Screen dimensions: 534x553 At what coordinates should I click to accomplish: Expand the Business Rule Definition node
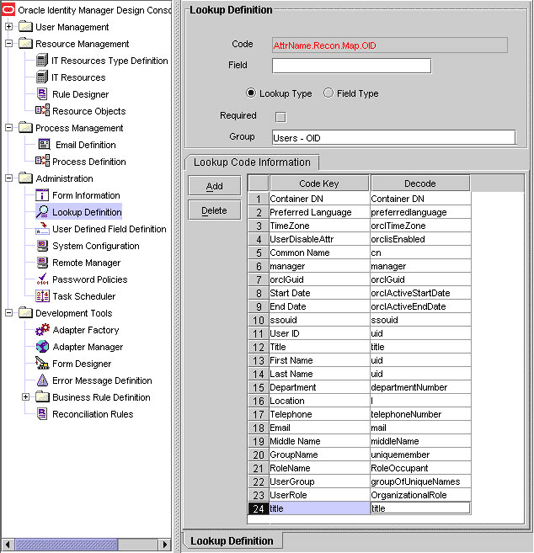pos(26,397)
